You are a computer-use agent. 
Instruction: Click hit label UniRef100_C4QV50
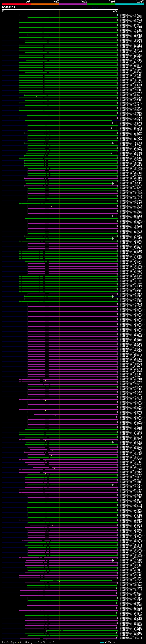(131, 236)
